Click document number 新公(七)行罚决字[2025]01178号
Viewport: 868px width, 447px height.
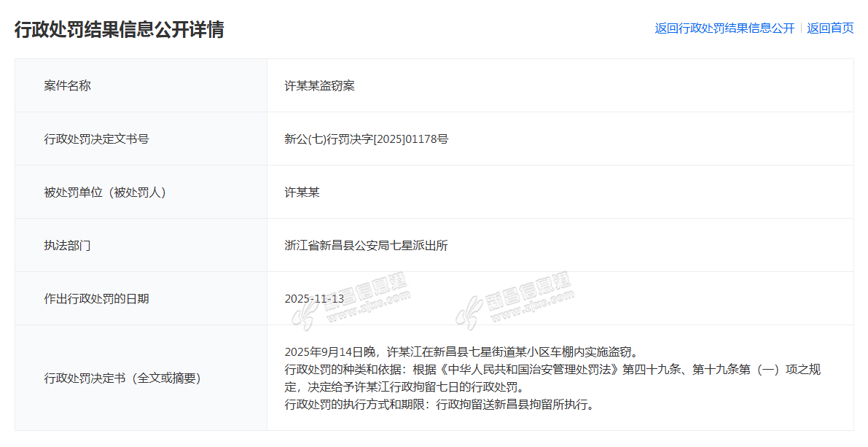coord(366,139)
